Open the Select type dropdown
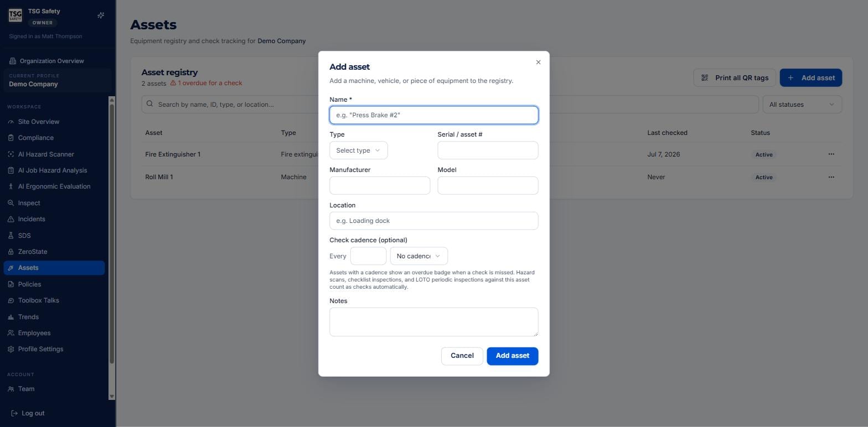The width and height of the screenshot is (868, 427). click(358, 150)
